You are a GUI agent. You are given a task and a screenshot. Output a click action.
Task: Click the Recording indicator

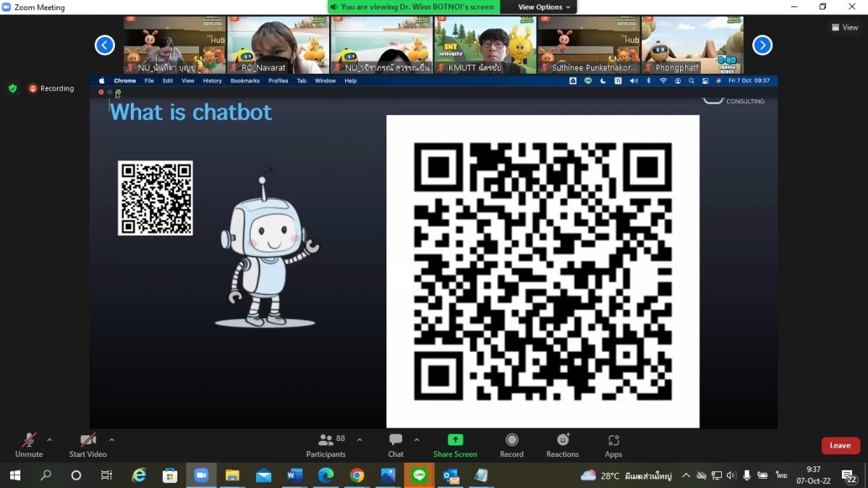[51, 88]
